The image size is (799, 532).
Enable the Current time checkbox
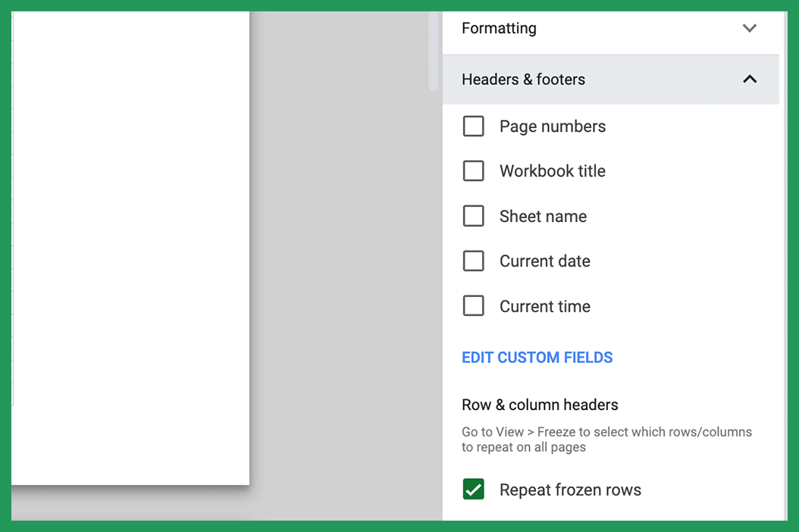474,305
